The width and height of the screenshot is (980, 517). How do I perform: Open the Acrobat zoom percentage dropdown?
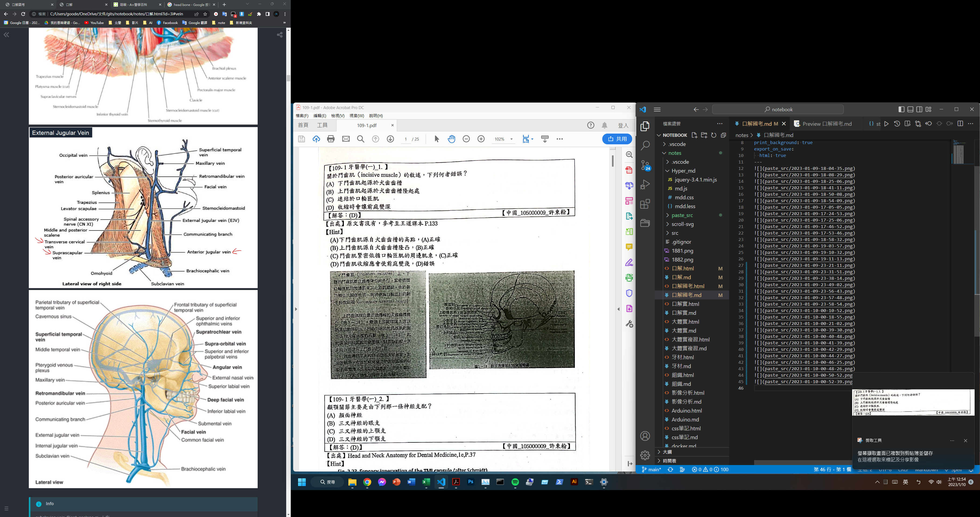(511, 139)
